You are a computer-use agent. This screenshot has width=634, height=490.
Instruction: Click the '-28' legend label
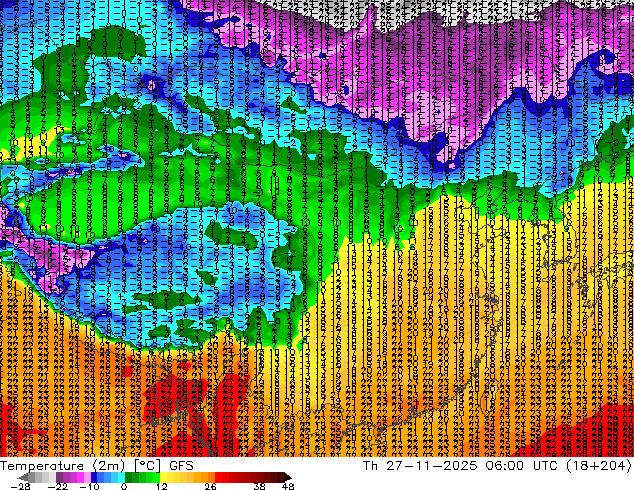pos(20,486)
